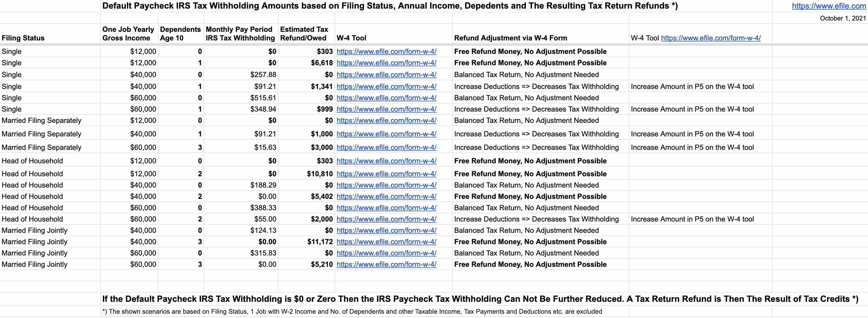Select the $11,172 refund cell

pyautogui.click(x=306, y=242)
